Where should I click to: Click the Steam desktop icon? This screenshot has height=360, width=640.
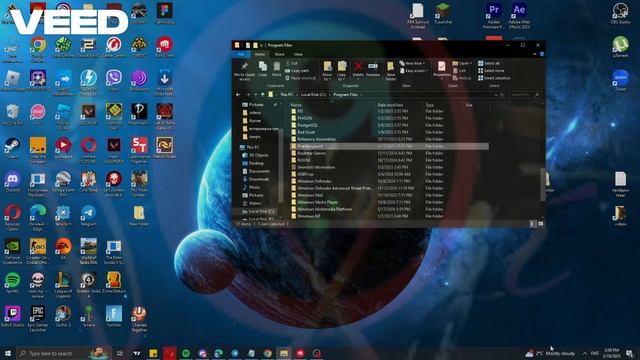(12, 149)
